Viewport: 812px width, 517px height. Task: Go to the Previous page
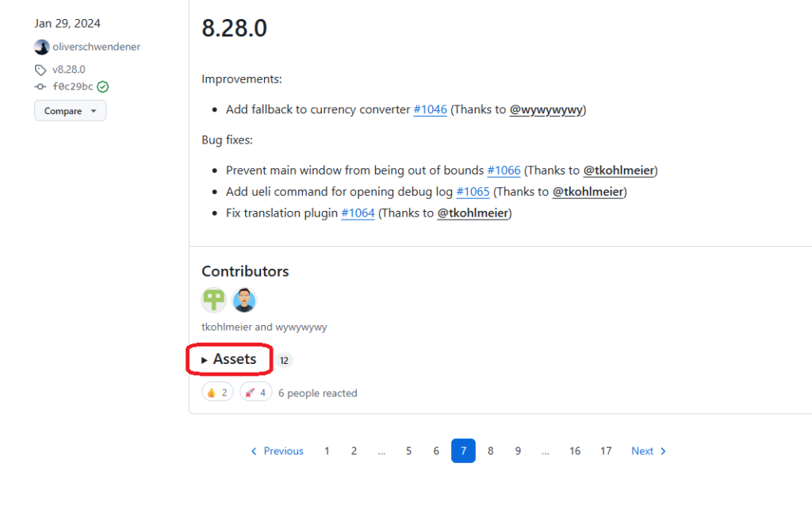click(277, 451)
